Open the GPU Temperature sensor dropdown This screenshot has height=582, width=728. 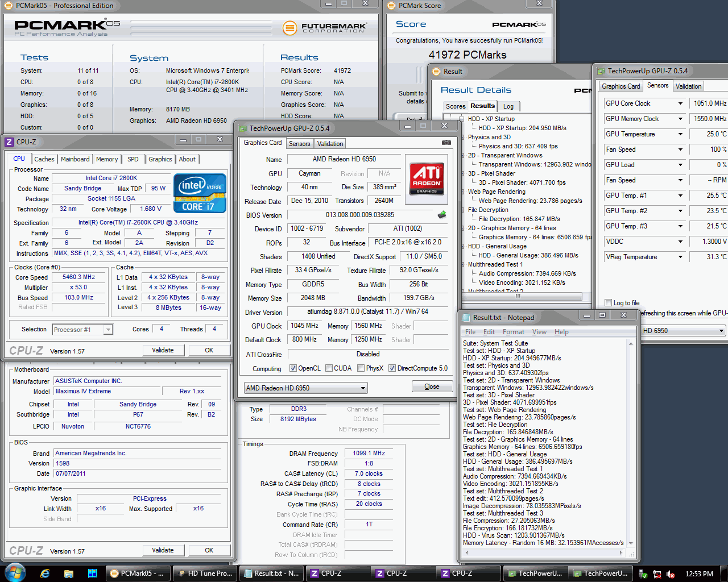(x=680, y=134)
